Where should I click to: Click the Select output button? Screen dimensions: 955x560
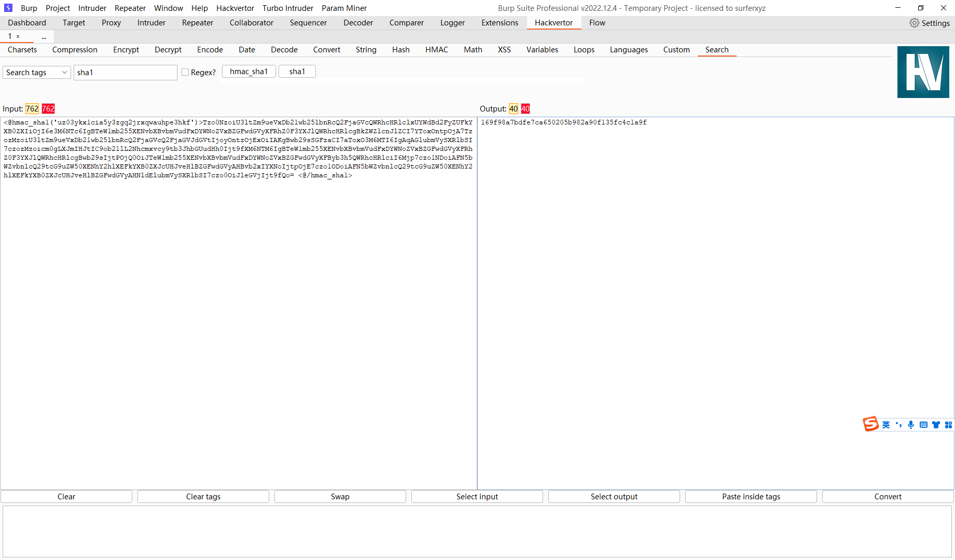614,497
